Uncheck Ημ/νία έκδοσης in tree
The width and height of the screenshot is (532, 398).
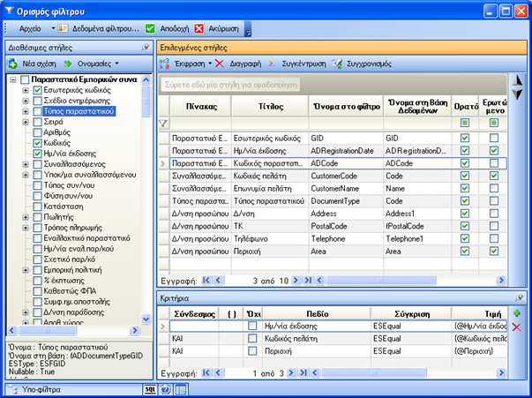37,154
